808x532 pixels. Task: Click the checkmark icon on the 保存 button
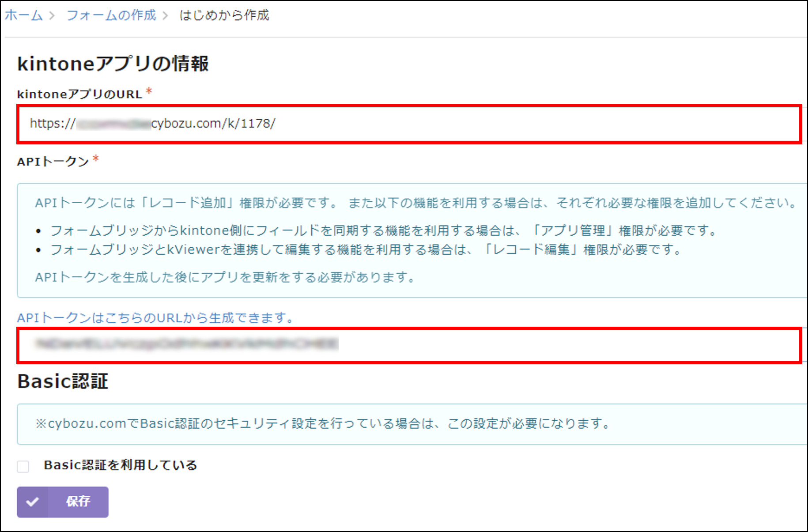coord(32,502)
